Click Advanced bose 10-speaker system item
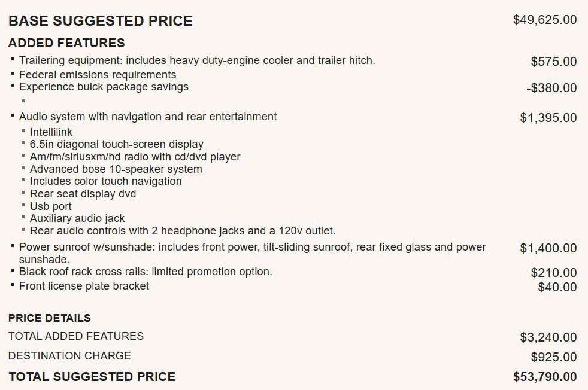The width and height of the screenshot is (588, 390). pos(116,169)
